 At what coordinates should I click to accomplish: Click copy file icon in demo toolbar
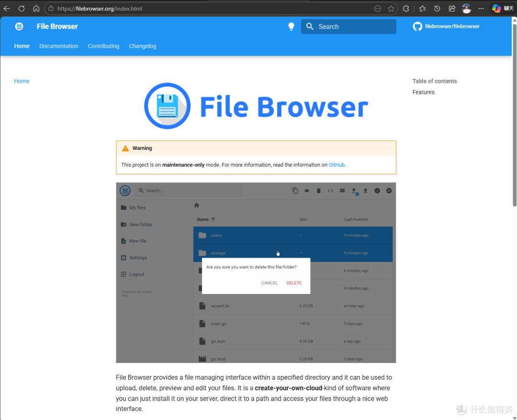coord(295,191)
